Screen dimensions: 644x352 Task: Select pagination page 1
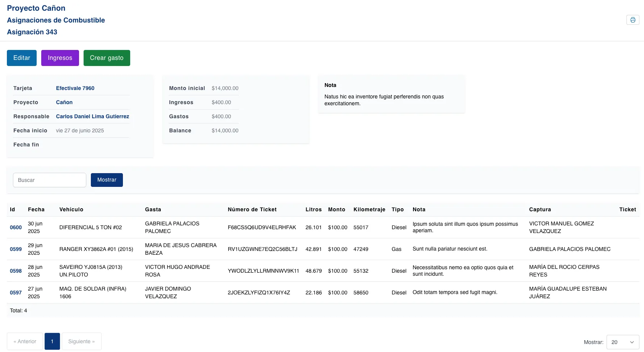(52, 341)
